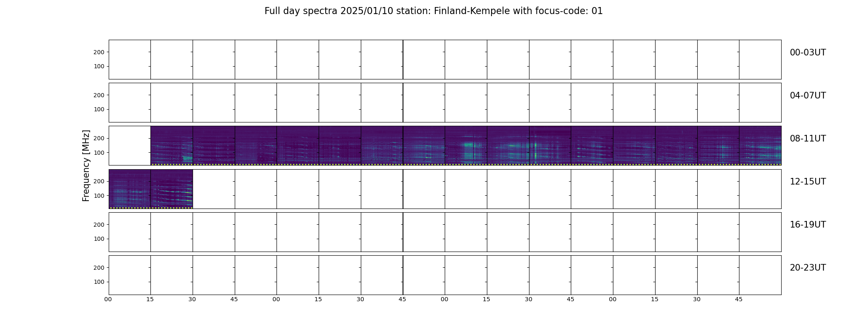Click the rightmost 45 time tick label
This screenshot has height=331, width=868.
point(739,299)
